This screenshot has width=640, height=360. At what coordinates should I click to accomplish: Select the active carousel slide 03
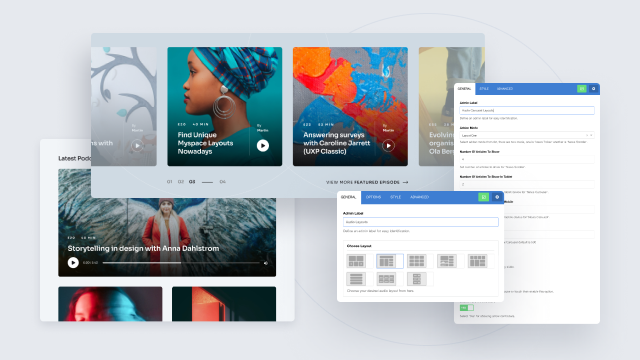[x=192, y=182]
